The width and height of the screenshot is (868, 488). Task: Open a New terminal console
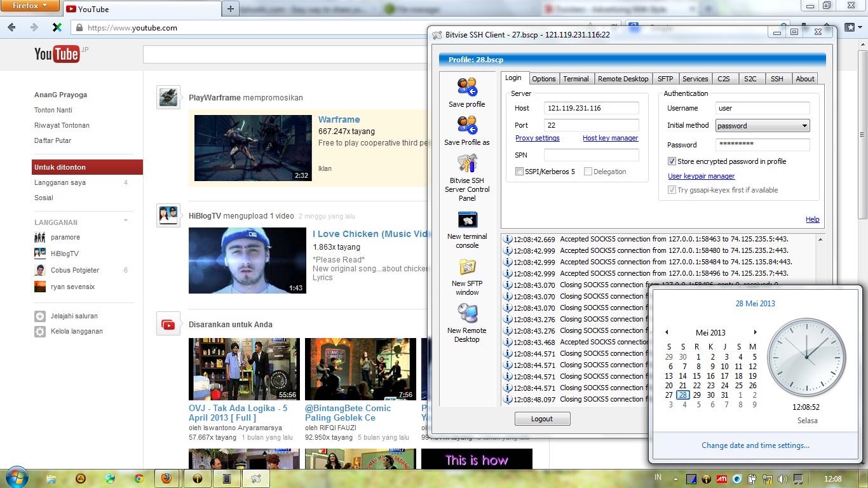467,220
